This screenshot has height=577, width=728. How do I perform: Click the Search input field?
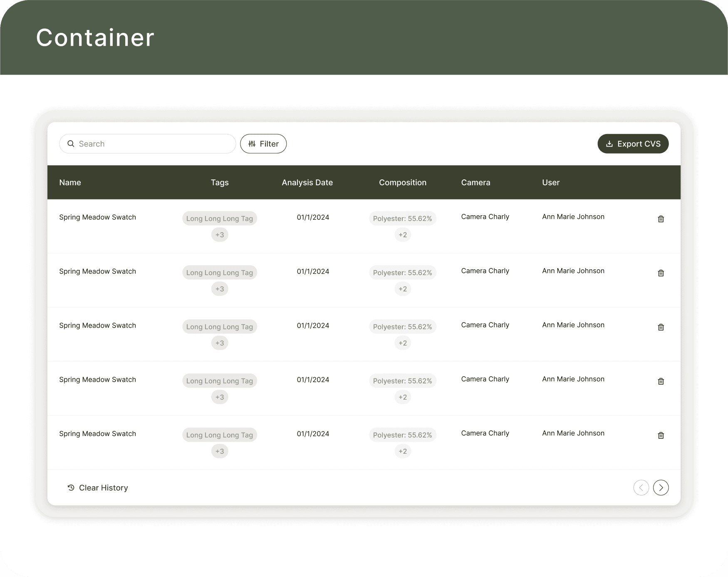pos(148,144)
